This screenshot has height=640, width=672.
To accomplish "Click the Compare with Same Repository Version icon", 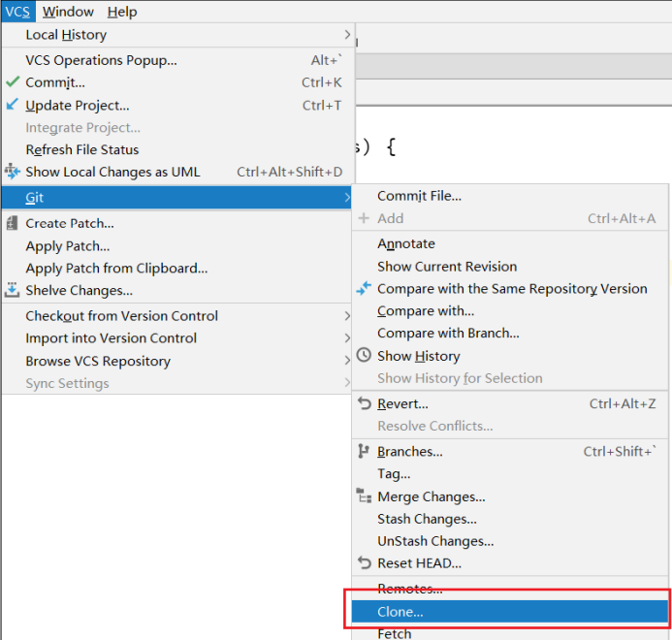I will (364, 288).
